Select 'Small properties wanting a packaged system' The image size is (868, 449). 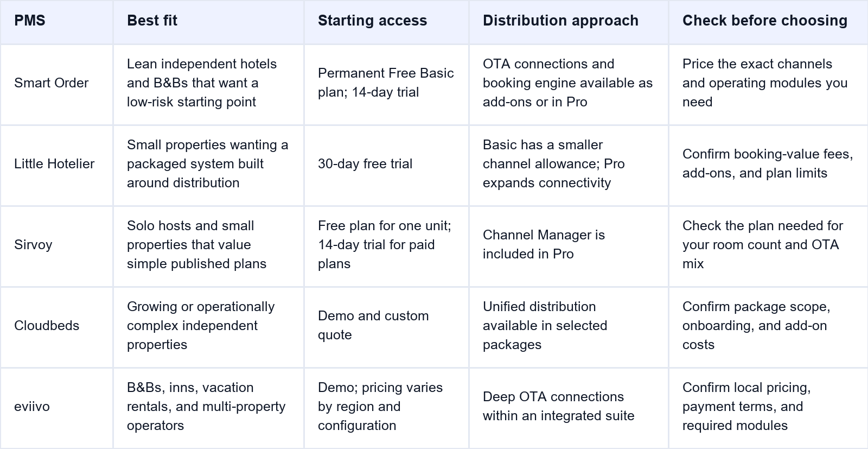[x=208, y=166]
